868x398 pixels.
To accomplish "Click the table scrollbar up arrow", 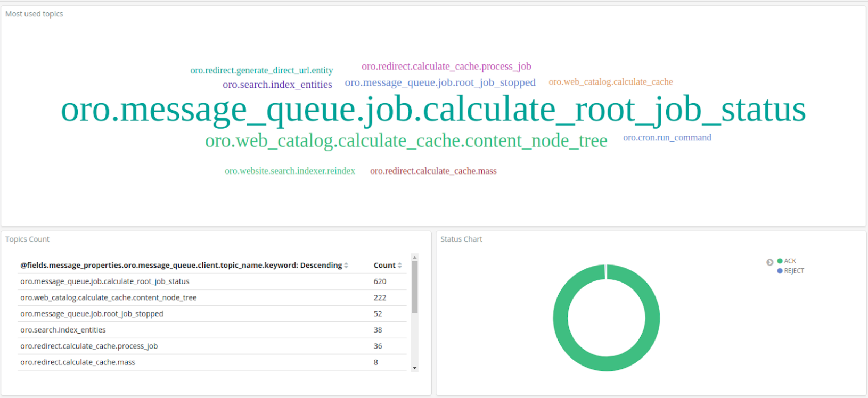I will pos(414,257).
